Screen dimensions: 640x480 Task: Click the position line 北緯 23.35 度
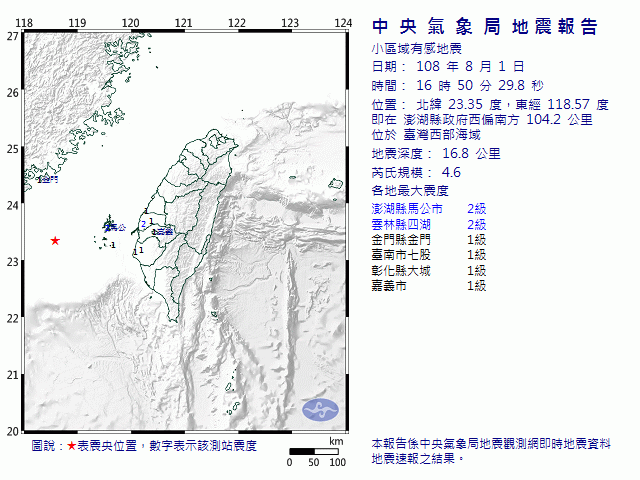(459, 104)
